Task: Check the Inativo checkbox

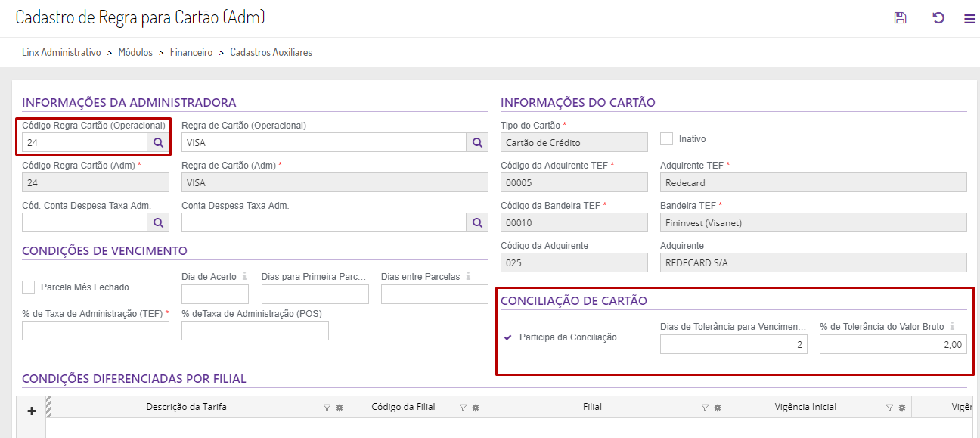Action: tap(666, 139)
